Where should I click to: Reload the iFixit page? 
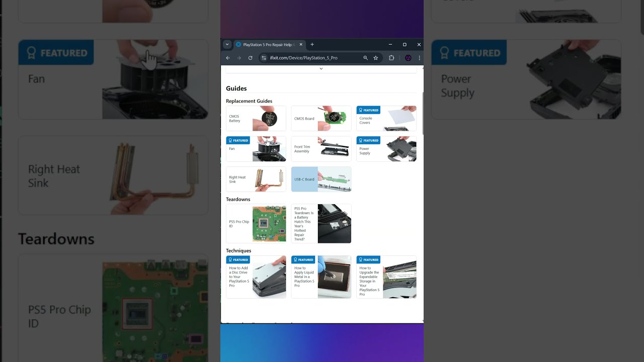(250, 58)
